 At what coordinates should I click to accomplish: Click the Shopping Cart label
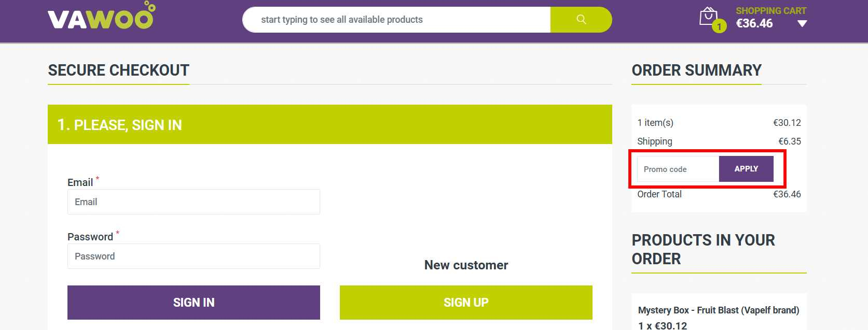coord(770,10)
